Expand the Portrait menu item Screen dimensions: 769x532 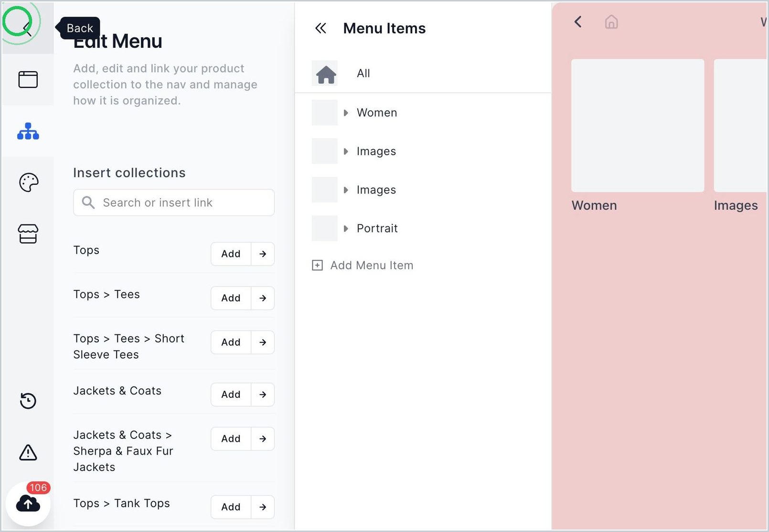click(346, 229)
